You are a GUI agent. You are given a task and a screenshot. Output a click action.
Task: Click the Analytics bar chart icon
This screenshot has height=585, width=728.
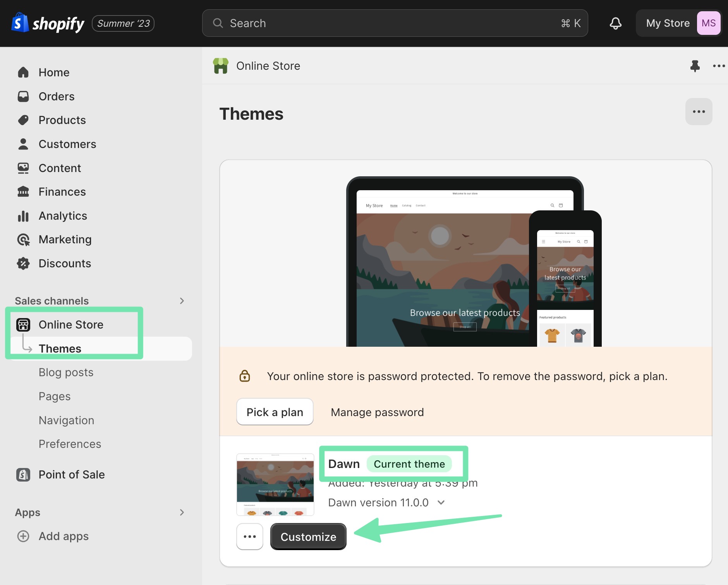[x=23, y=215]
